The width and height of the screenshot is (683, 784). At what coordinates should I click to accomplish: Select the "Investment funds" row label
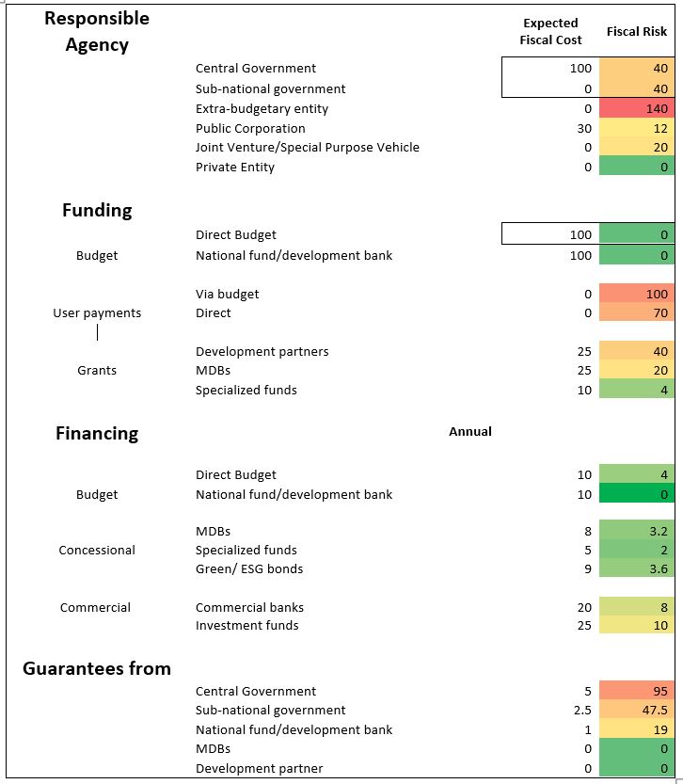click(247, 626)
